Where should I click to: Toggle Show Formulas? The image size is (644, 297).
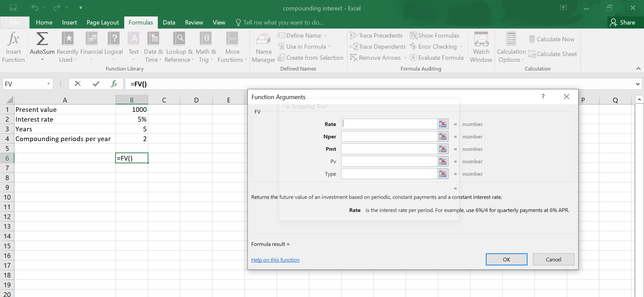(x=434, y=36)
